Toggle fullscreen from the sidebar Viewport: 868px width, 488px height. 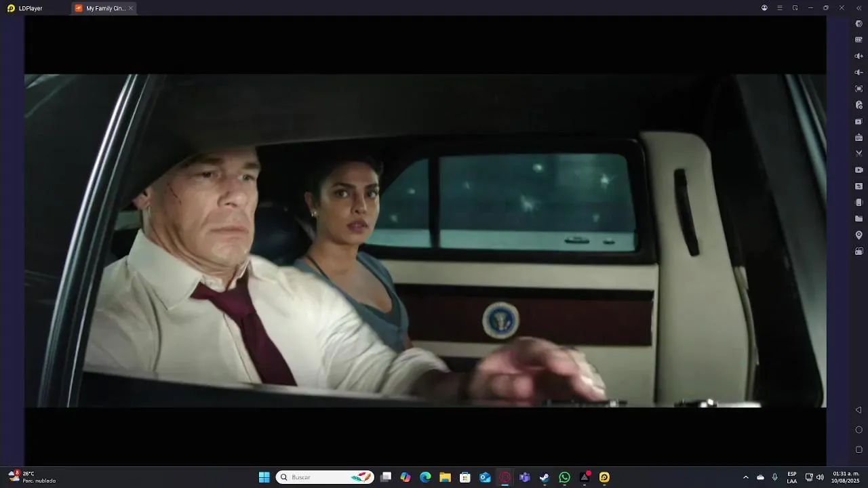859,89
